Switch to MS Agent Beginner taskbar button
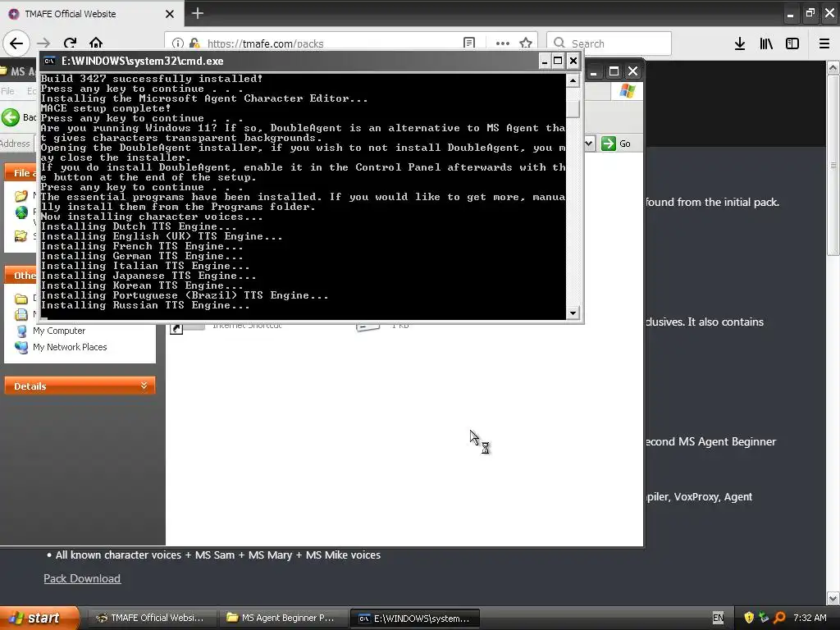 282,619
